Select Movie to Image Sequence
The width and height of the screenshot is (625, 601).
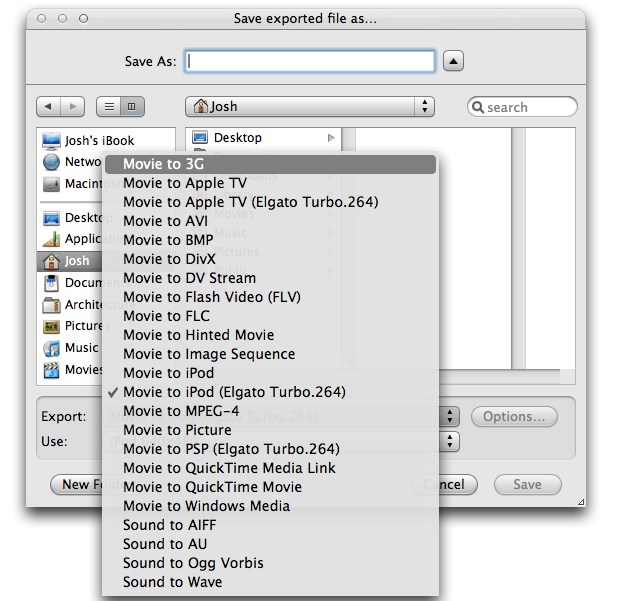(270, 354)
